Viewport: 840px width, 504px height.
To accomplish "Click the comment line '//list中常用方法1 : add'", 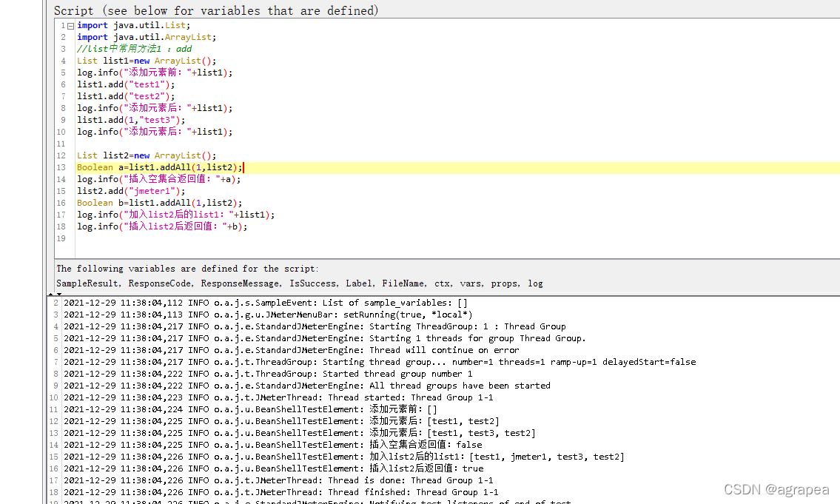I will click(x=134, y=49).
